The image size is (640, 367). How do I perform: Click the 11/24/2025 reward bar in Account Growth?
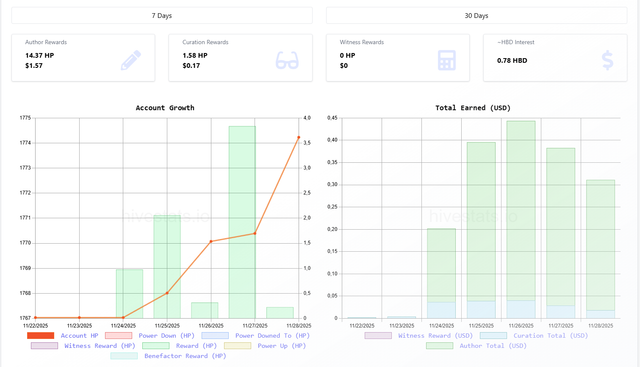[x=129, y=294]
